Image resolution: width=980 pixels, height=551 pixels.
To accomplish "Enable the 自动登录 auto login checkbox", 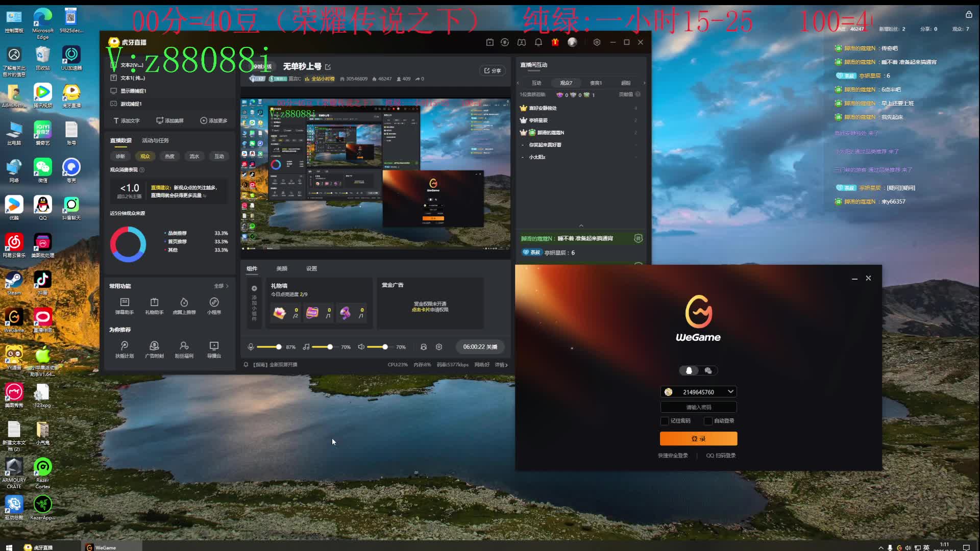I will pos(708,421).
